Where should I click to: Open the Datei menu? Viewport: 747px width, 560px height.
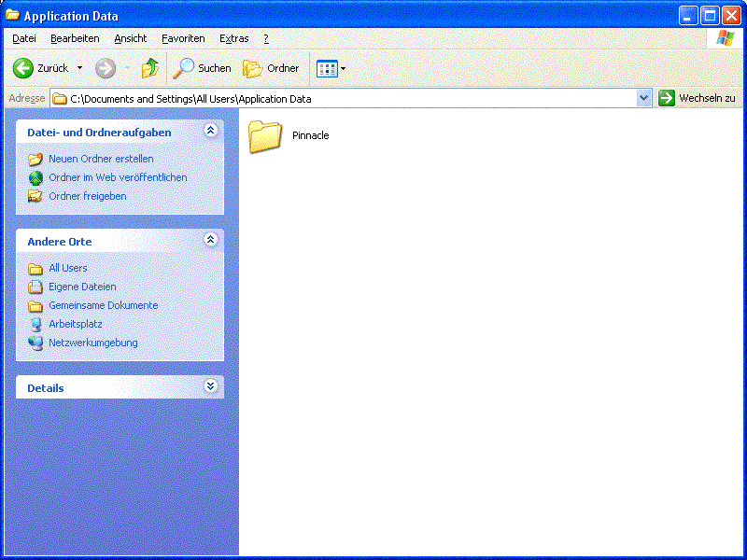click(23, 38)
